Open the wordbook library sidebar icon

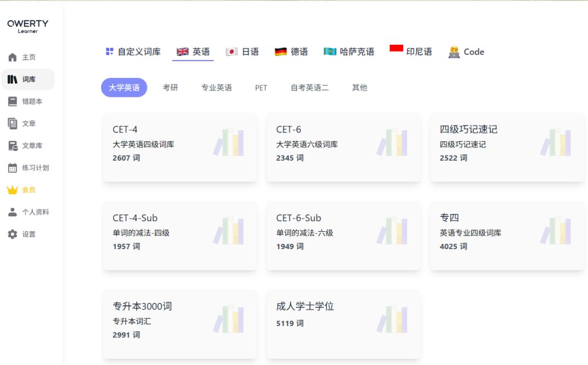pyautogui.click(x=13, y=79)
